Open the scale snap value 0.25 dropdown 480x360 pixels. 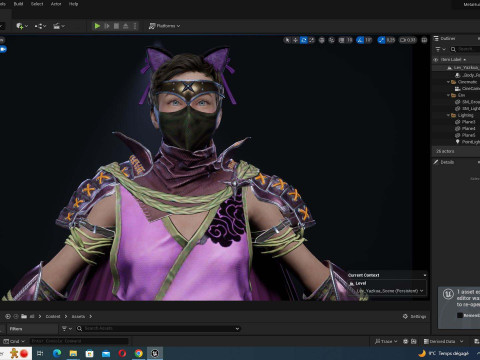coord(390,40)
